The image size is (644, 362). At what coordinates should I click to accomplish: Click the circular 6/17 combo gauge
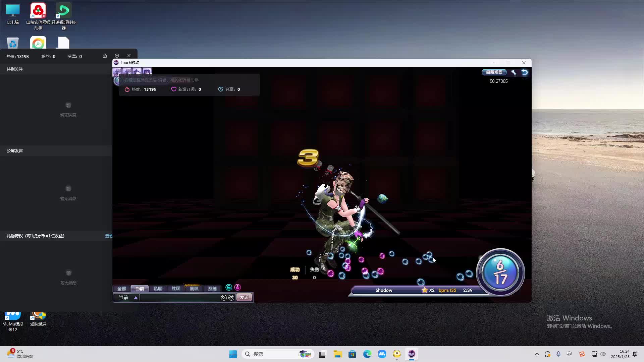pos(500,272)
